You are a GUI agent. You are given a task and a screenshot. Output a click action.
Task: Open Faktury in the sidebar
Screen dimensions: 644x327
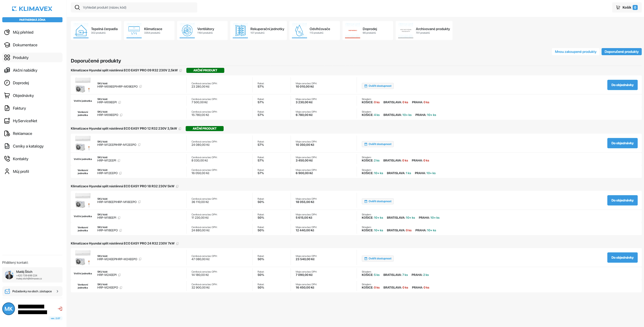[32, 108]
